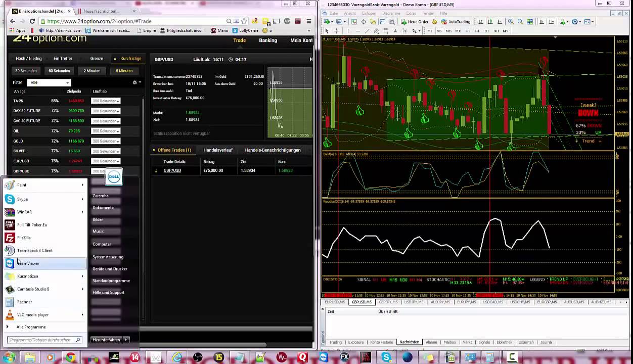Open the arrows objects dropdown
Image resolution: width=633 pixels, height=364 pixels.
(x=417, y=31)
